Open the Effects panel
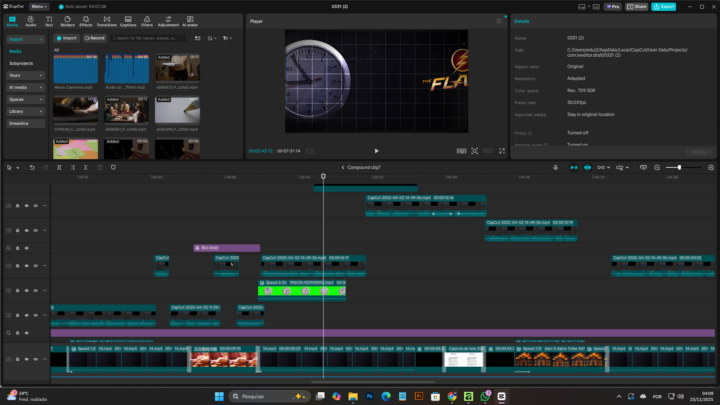 click(86, 21)
